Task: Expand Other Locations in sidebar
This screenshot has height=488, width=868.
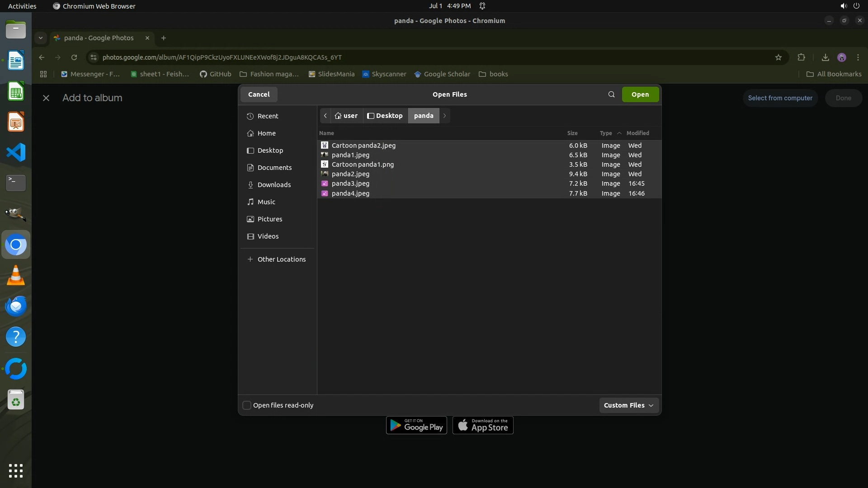Action: click(x=281, y=259)
